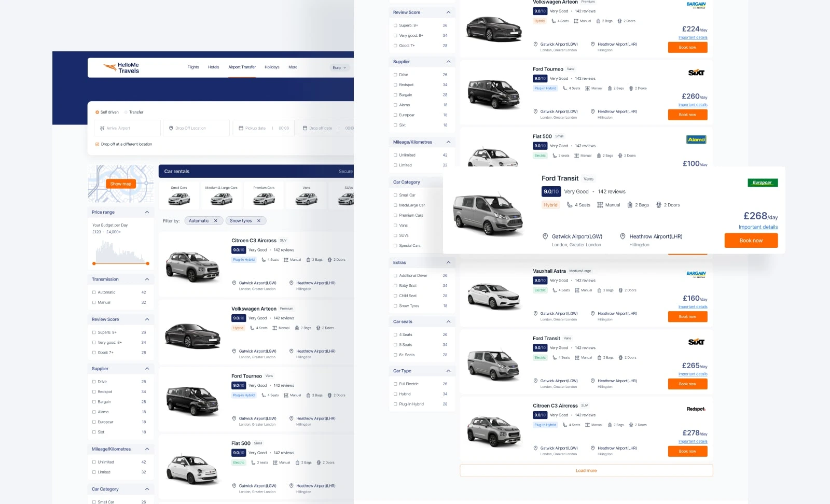830x504 pixels.
Task: Open the Hotels nav item
Action: pos(213,67)
